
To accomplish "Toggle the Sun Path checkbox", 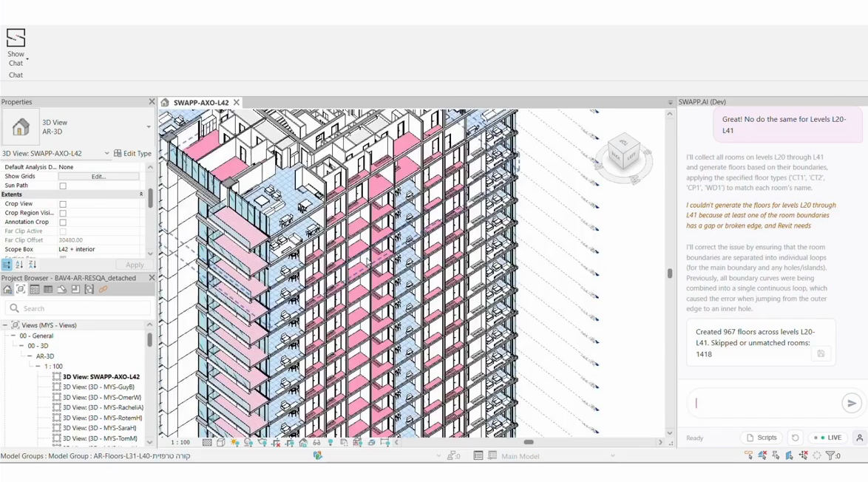I will click(x=63, y=186).
